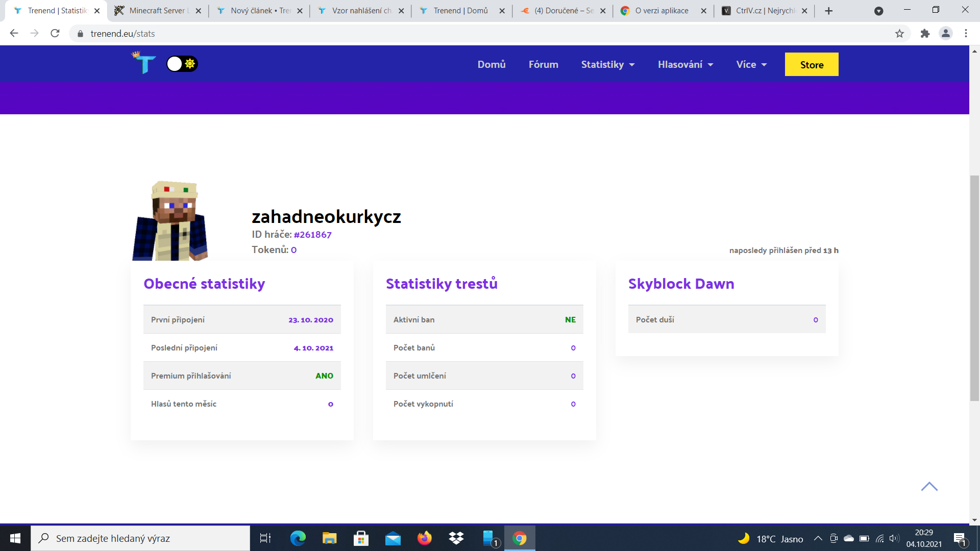Viewport: 980px width, 551px height.
Task: Go to the Domů page
Action: tap(491, 64)
